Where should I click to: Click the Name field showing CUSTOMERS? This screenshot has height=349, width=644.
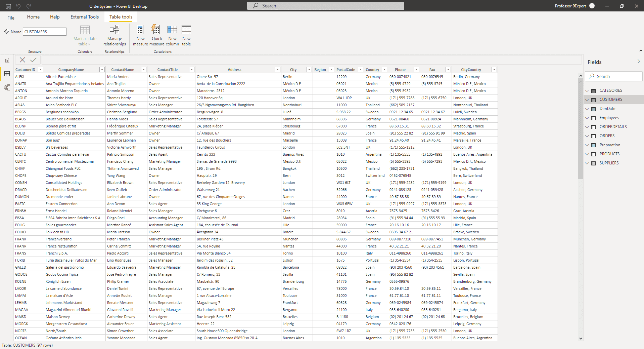tap(44, 31)
